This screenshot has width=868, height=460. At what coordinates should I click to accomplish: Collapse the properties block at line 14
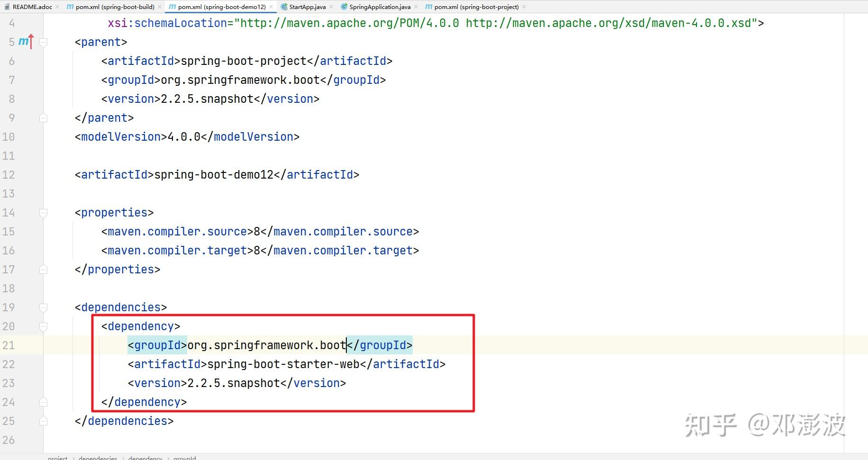coord(43,213)
